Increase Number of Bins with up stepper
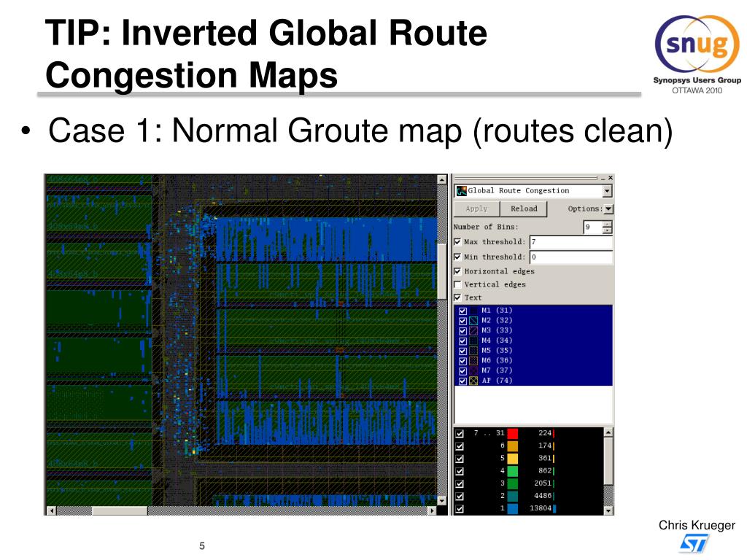 (607, 224)
